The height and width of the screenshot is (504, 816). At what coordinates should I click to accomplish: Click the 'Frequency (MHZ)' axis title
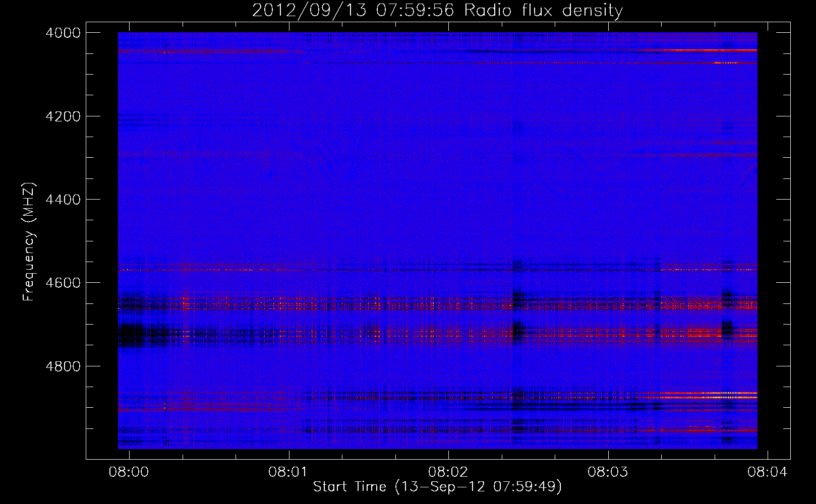pos(29,242)
